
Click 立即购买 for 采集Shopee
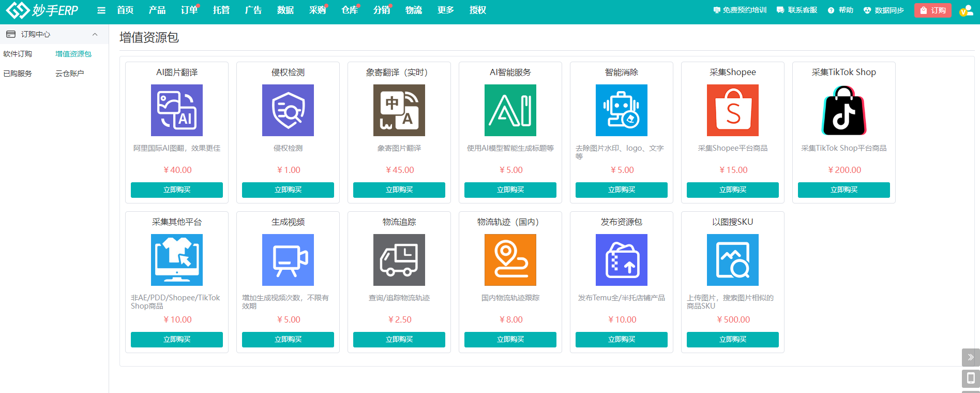733,190
